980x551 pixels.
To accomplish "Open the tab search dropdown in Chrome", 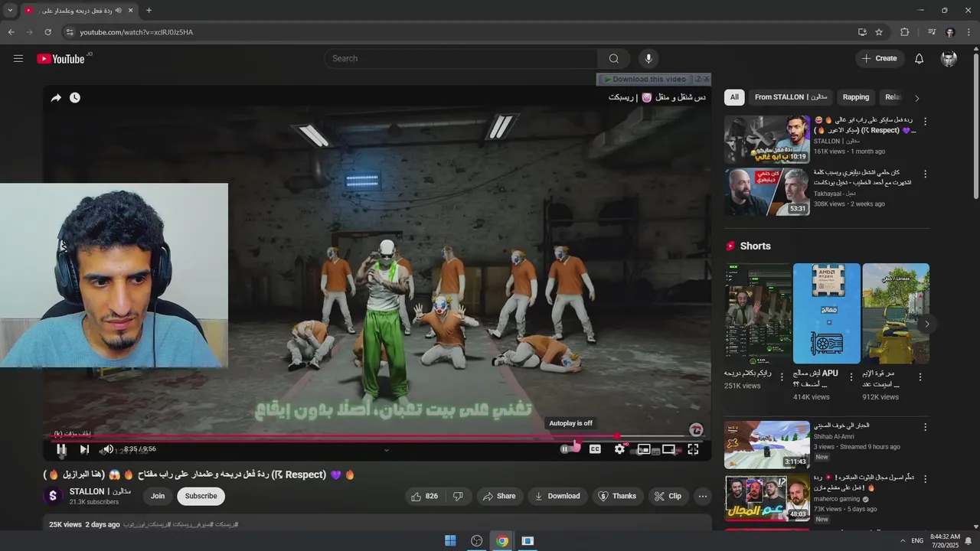I will (x=10, y=11).
